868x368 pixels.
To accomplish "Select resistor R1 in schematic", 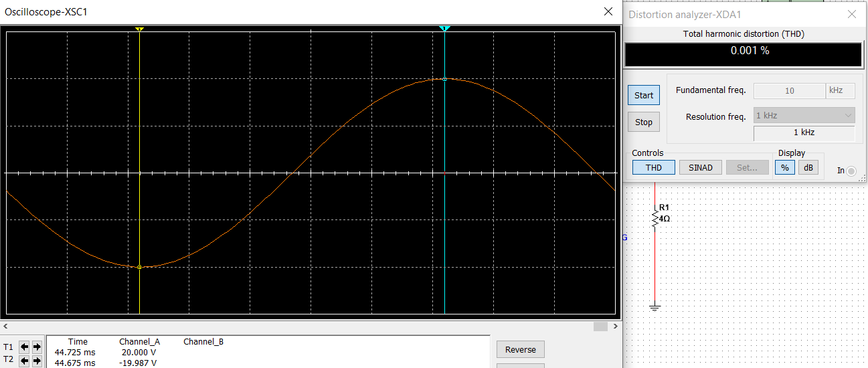I will click(655, 218).
